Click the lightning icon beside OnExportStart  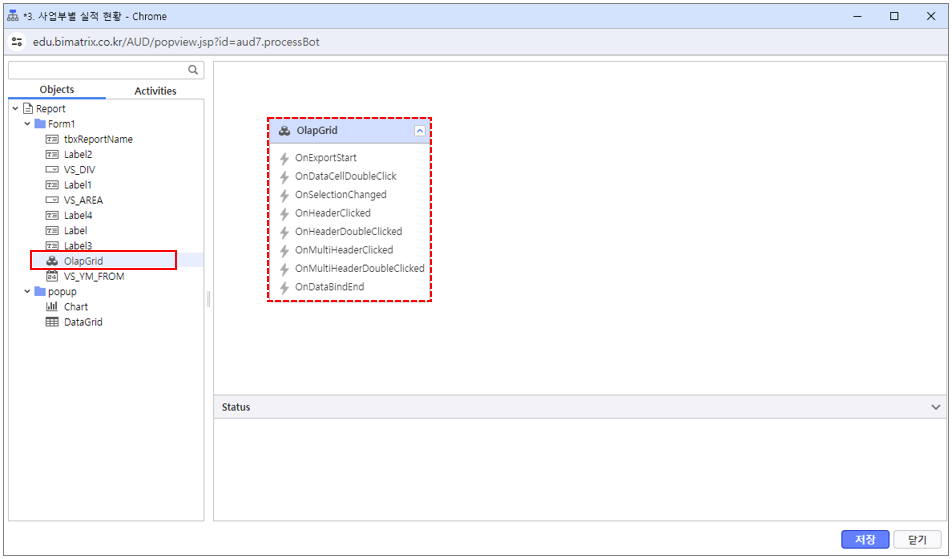click(x=285, y=158)
